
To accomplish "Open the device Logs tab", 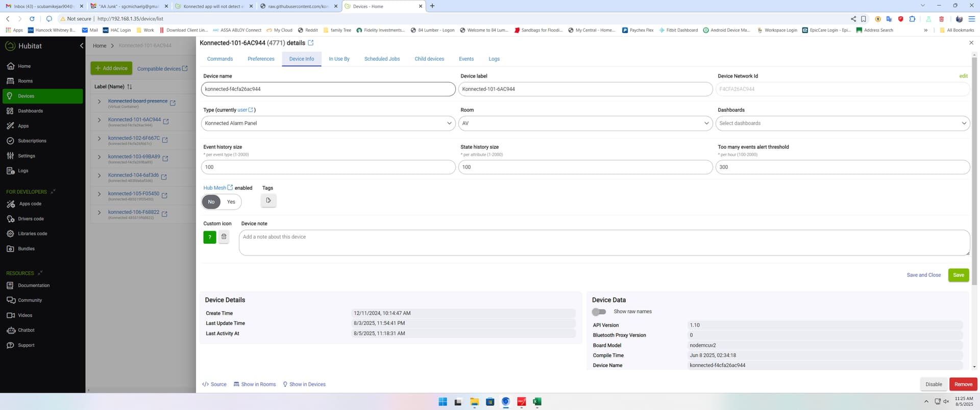I will [494, 59].
